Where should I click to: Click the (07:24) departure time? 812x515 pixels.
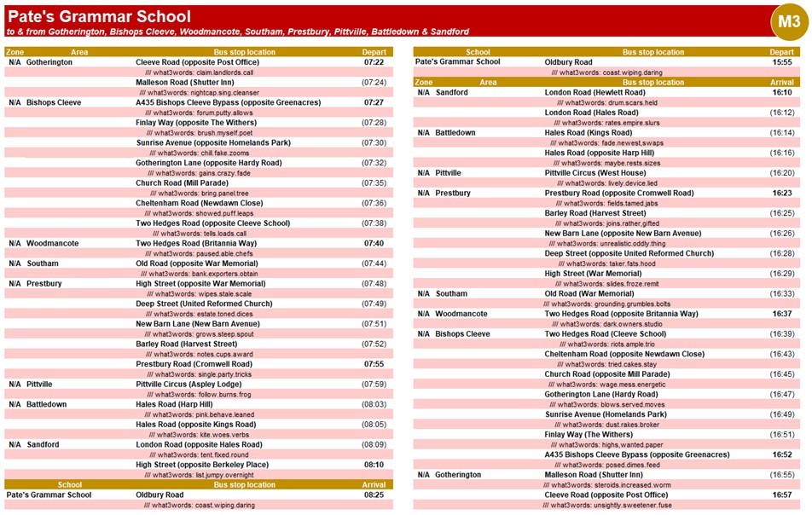tap(374, 83)
